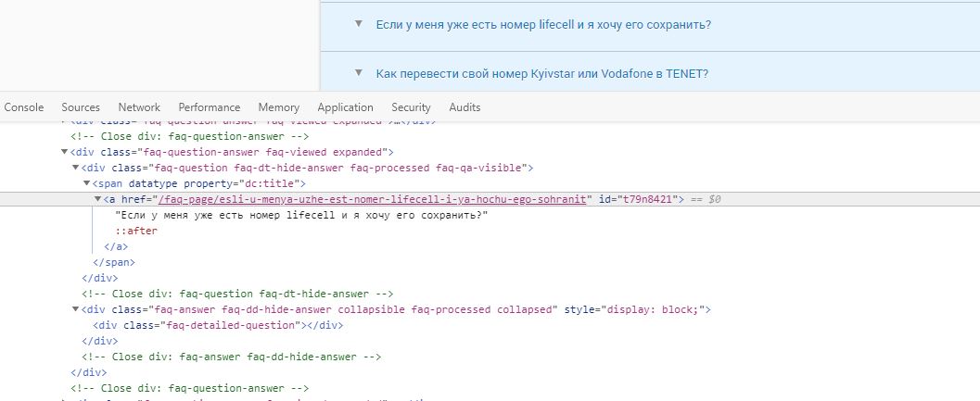Switch to the Audits tab
Viewport: 980px width, 401px height.
465,107
